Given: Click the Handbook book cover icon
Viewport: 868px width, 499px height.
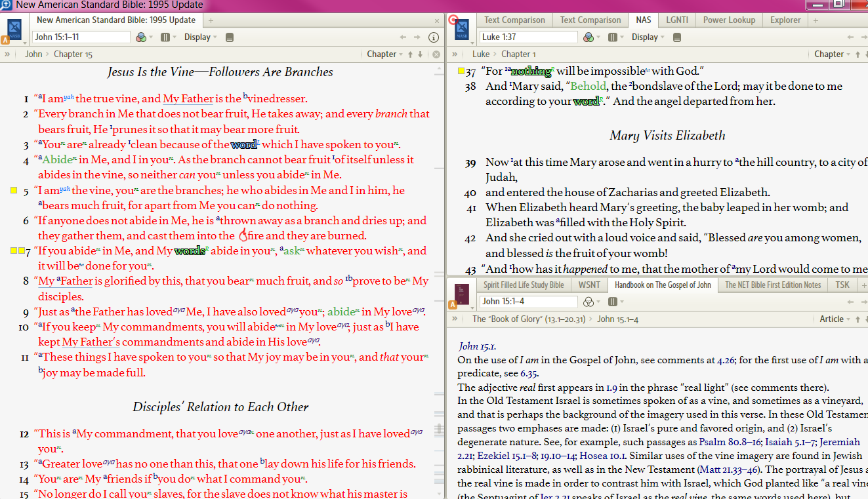Looking at the screenshot, I should click(463, 292).
